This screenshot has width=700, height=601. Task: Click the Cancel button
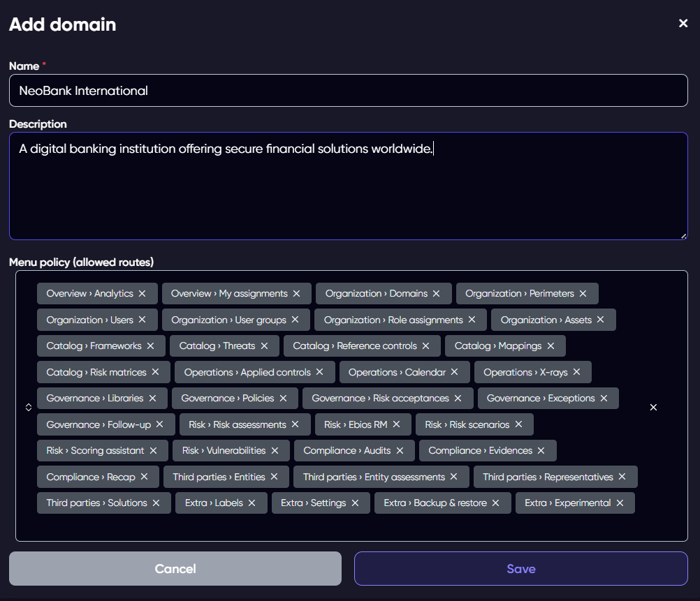(175, 568)
